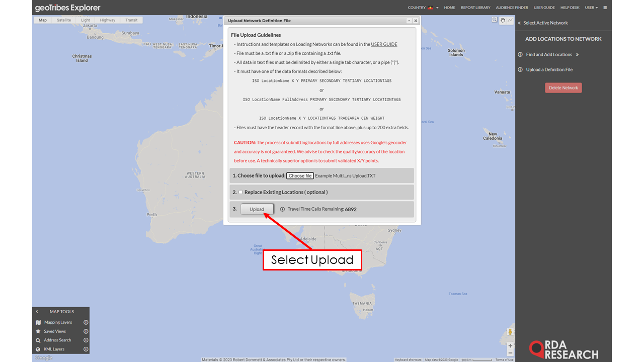Click info icon left of Find and Add Locations
This screenshot has width=644, height=362.
[x=520, y=54]
